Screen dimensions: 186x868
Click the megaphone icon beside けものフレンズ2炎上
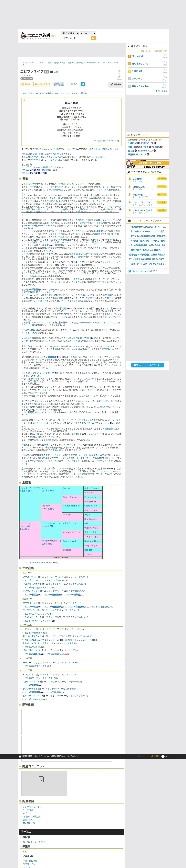point(130,210)
